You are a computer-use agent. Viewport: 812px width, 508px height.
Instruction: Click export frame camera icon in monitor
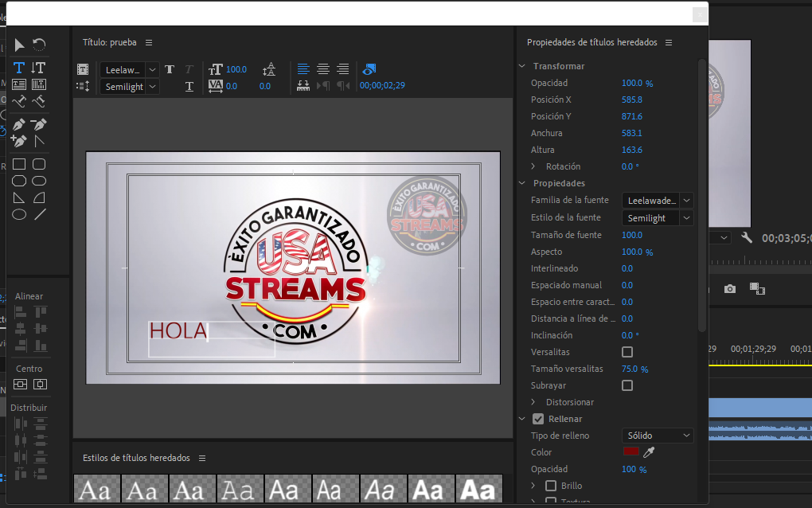pyautogui.click(x=730, y=289)
